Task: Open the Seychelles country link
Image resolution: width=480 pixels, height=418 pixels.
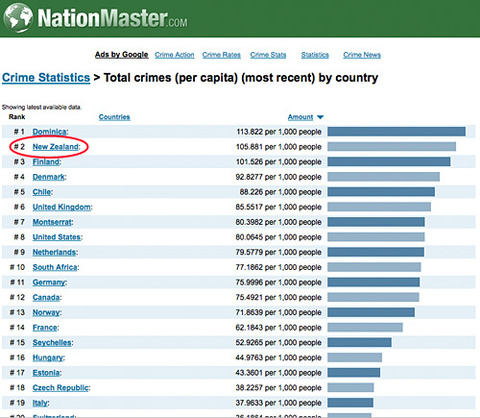Action: 52,343
